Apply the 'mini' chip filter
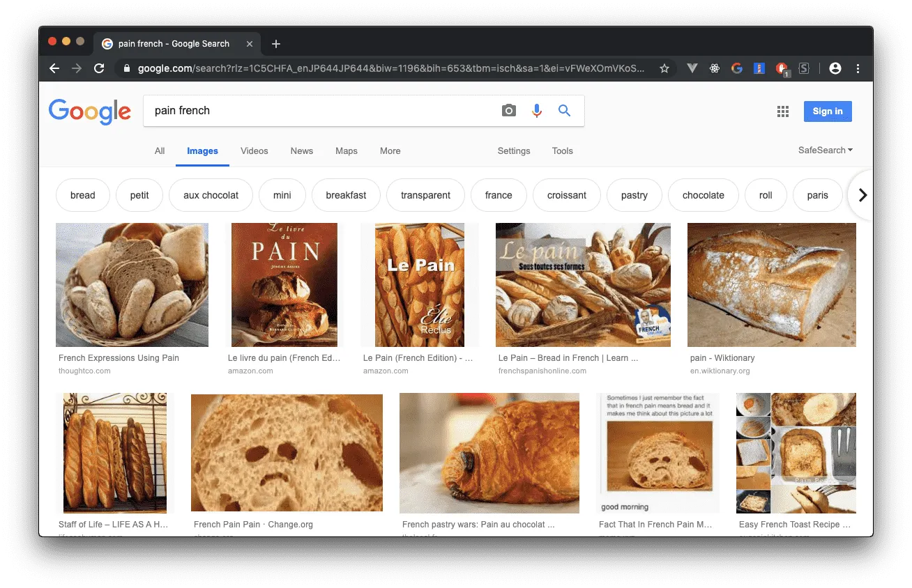The image size is (912, 588). pos(282,195)
